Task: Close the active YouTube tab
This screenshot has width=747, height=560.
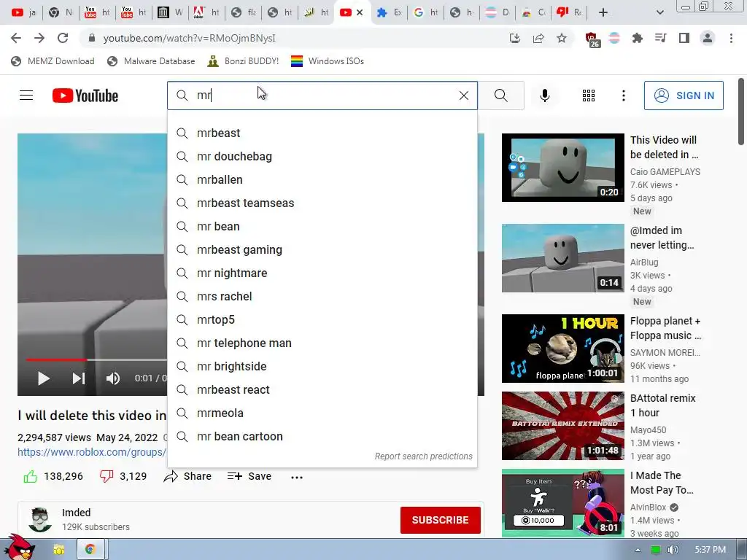Action: click(x=360, y=13)
